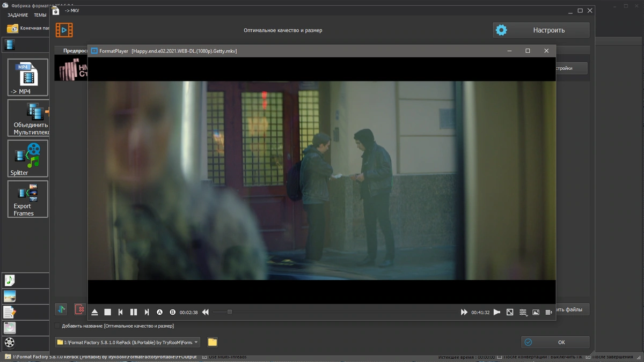Browse output folder with yellow folder icon

[x=213, y=342]
